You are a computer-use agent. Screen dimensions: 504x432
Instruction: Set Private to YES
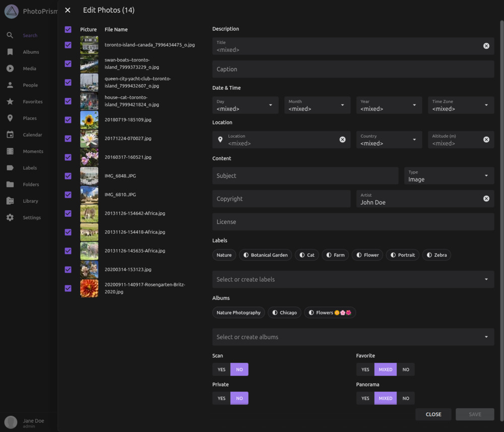click(x=221, y=398)
